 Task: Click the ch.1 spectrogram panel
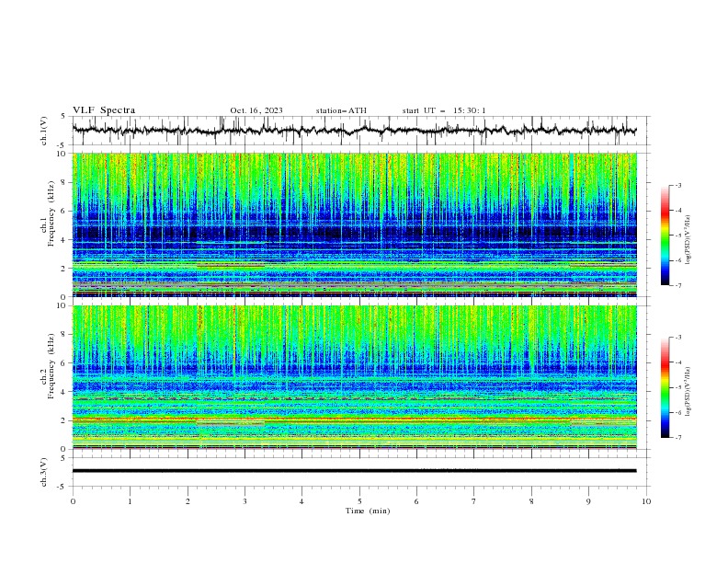pos(354,224)
